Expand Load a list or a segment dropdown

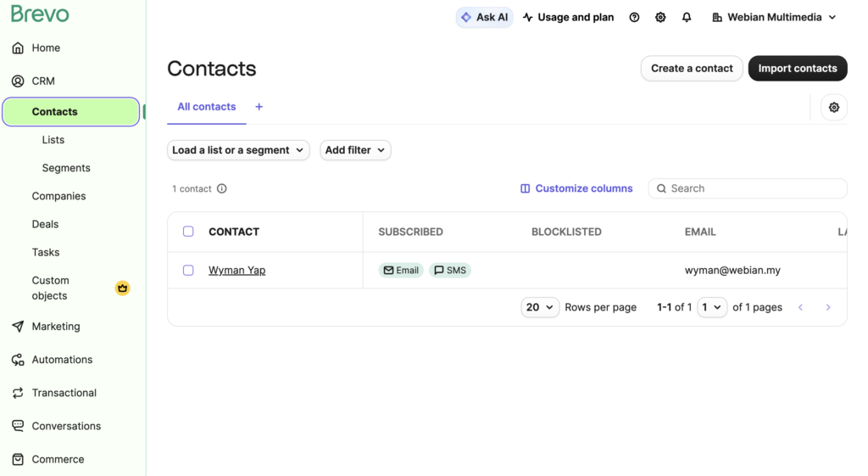tap(238, 150)
